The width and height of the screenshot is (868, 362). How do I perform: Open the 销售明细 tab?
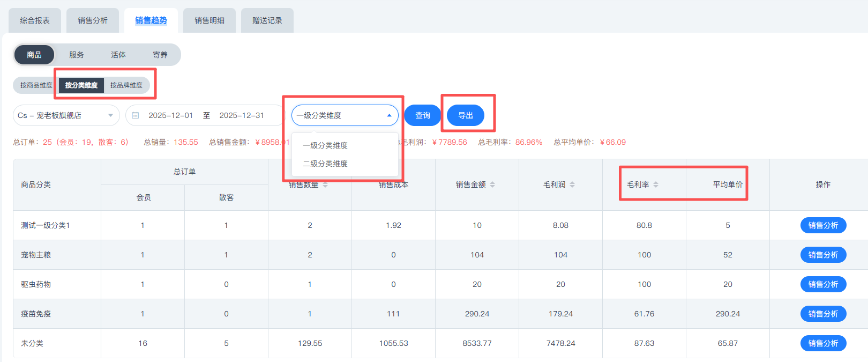209,20
